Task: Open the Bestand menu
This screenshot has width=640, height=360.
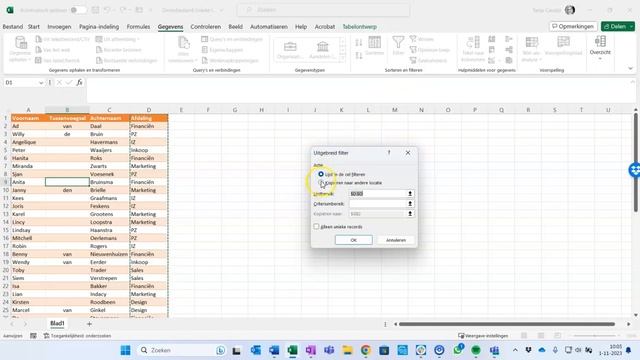Action: tap(13, 27)
